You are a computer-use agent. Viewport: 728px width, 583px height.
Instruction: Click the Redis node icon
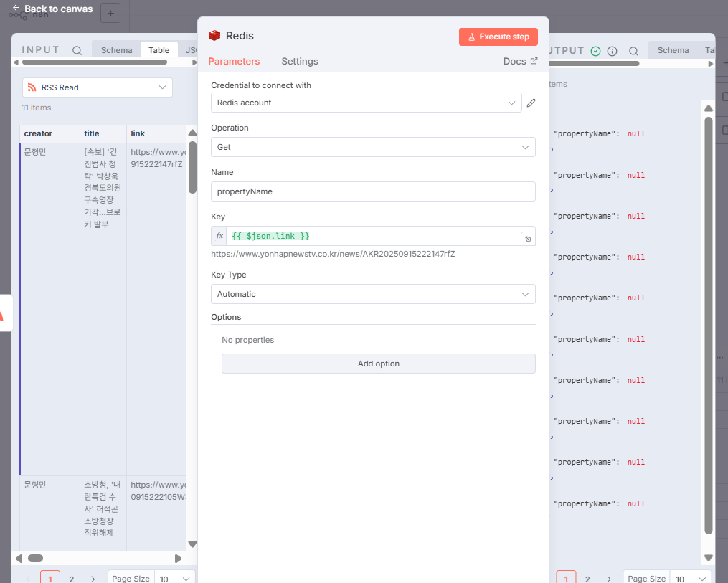tap(214, 36)
